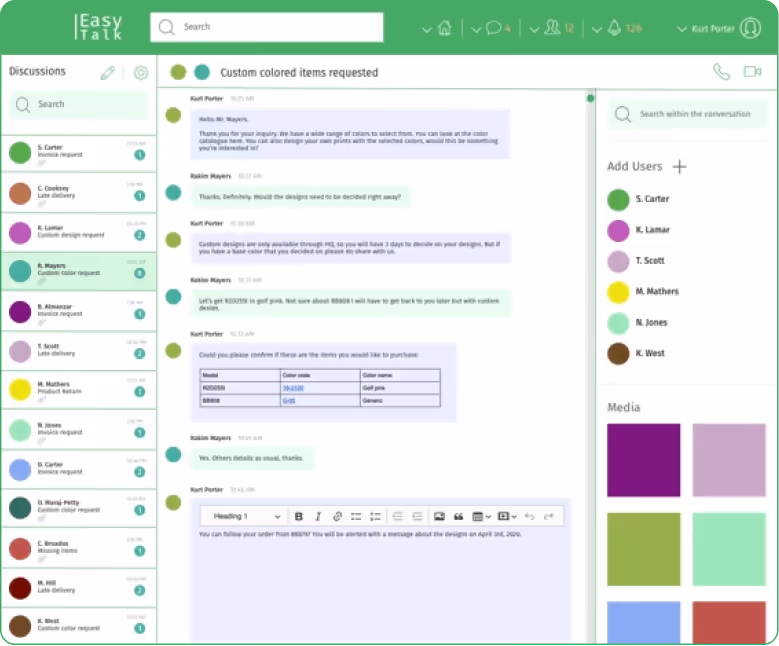Click the plus icon next to Add Users
Viewport: 779px width, 646px height.
pyautogui.click(x=680, y=167)
